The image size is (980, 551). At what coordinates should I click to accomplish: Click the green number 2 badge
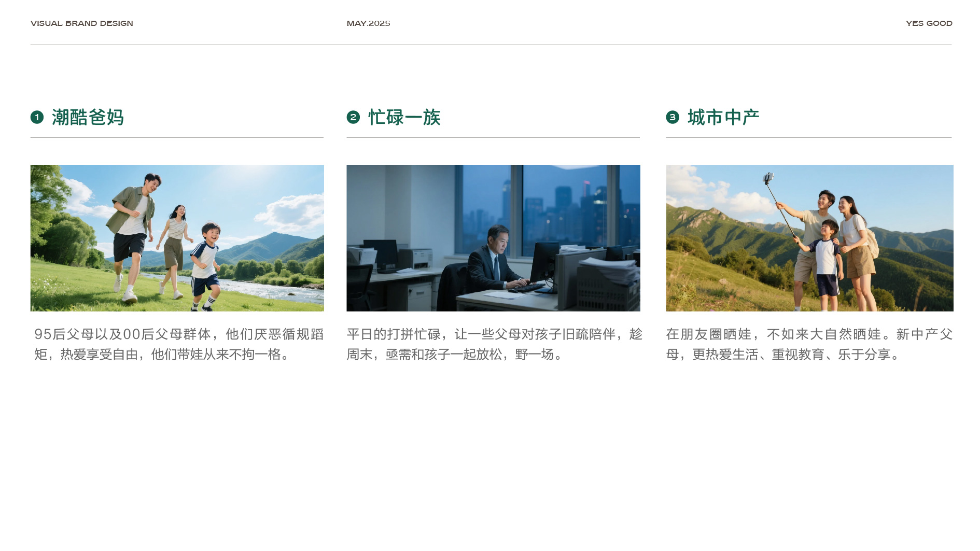tap(353, 117)
